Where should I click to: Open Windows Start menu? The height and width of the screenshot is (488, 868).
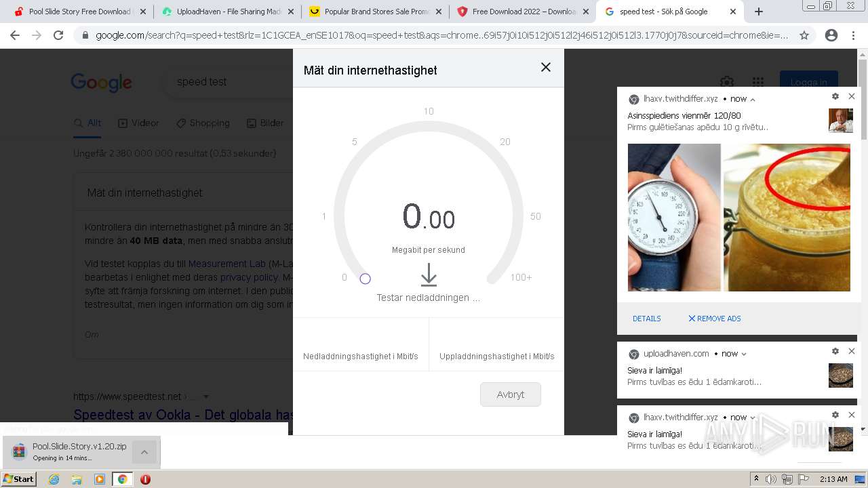tap(19, 479)
